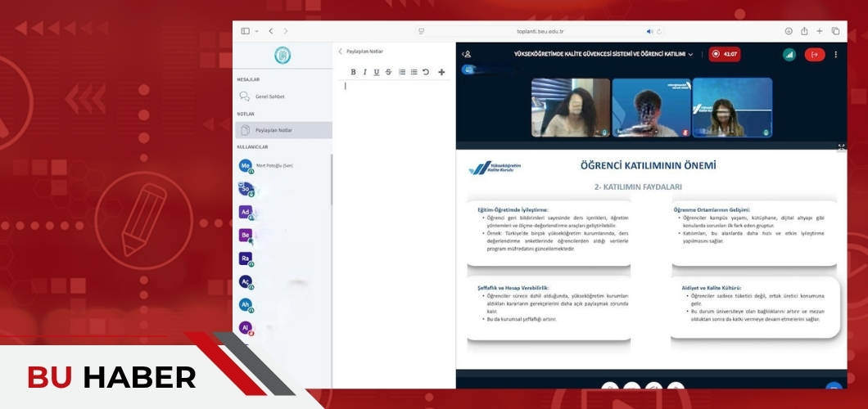Expand the meeting title dropdown
Viewport: 868px width, 409px height.
click(x=690, y=55)
